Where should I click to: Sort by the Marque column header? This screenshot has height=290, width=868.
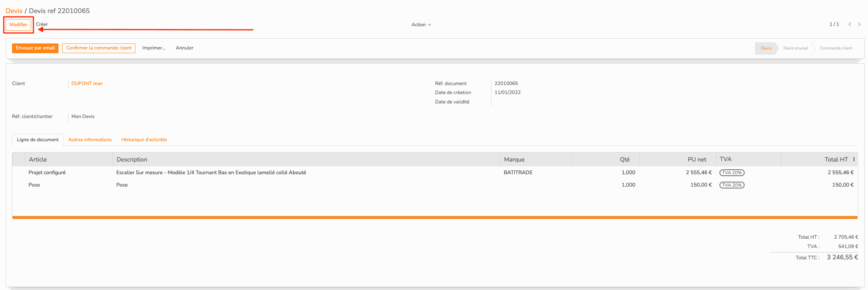tap(536, 159)
